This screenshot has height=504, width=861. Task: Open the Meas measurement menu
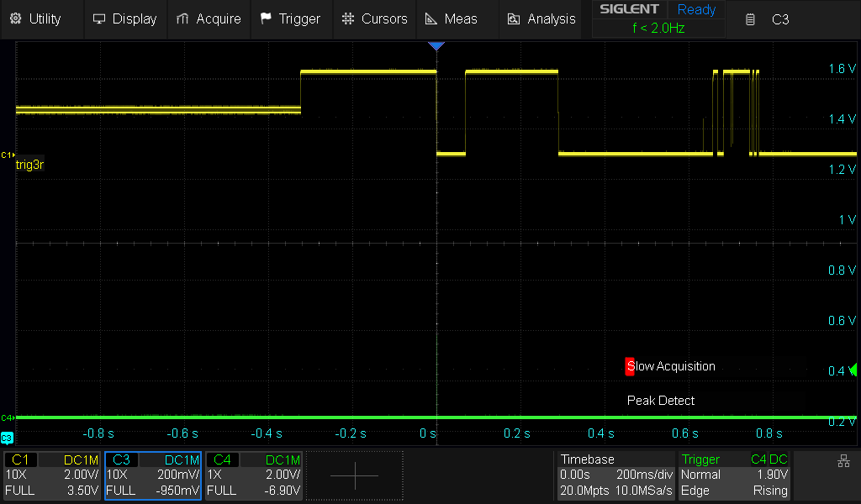(x=452, y=18)
